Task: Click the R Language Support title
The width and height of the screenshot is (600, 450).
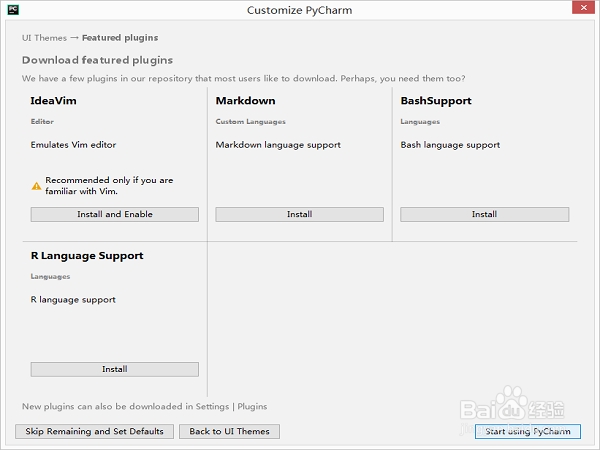Action: [x=87, y=256]
